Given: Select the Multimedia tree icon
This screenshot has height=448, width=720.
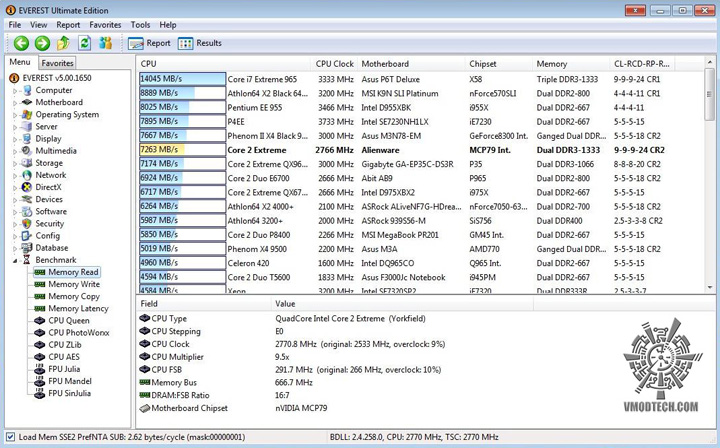Looking at the screenshot, I should point(27,151).
